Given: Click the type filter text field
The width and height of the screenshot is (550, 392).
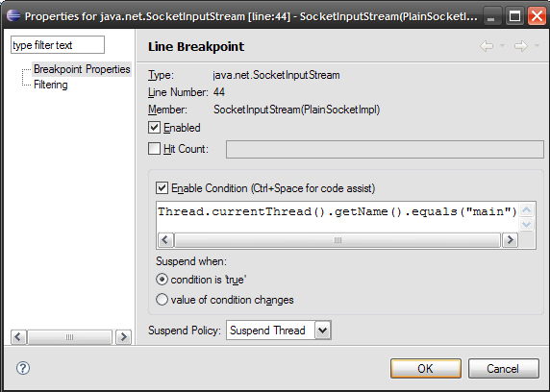Looking at the screenshot, I should [58, 45].
